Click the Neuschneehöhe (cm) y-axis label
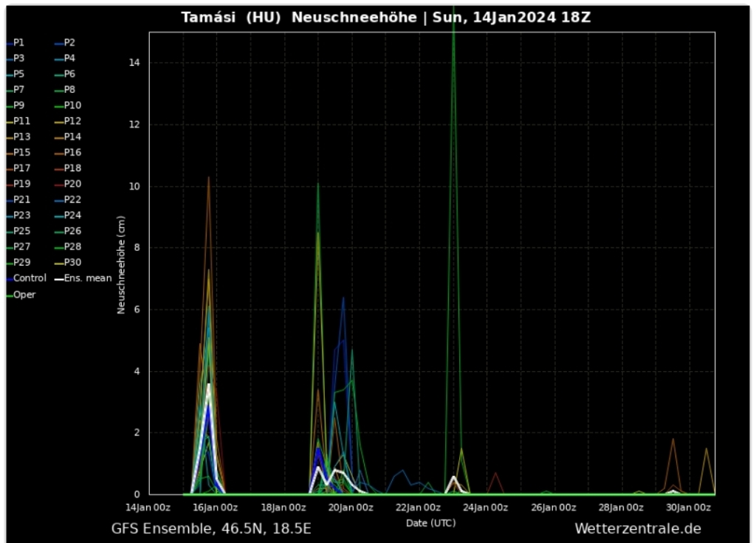Image resolution: width=756 pixels, height=543 pixels. pyautogui.click(x=122, y=264)
